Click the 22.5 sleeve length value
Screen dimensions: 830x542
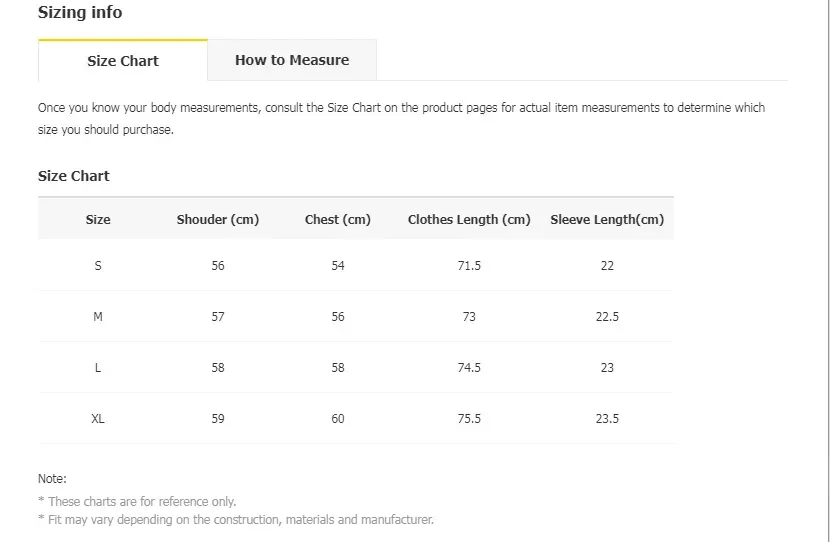tap(607, 317)
